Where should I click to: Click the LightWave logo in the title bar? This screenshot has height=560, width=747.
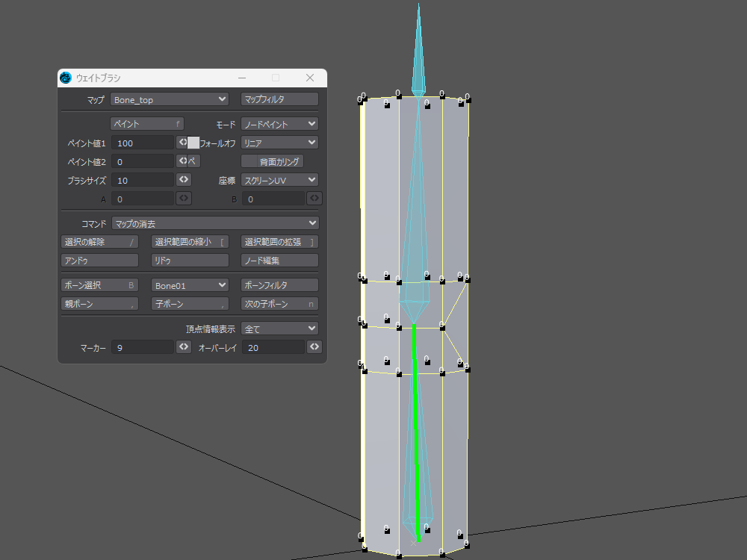pyautogui.click(x=66, y=78)
